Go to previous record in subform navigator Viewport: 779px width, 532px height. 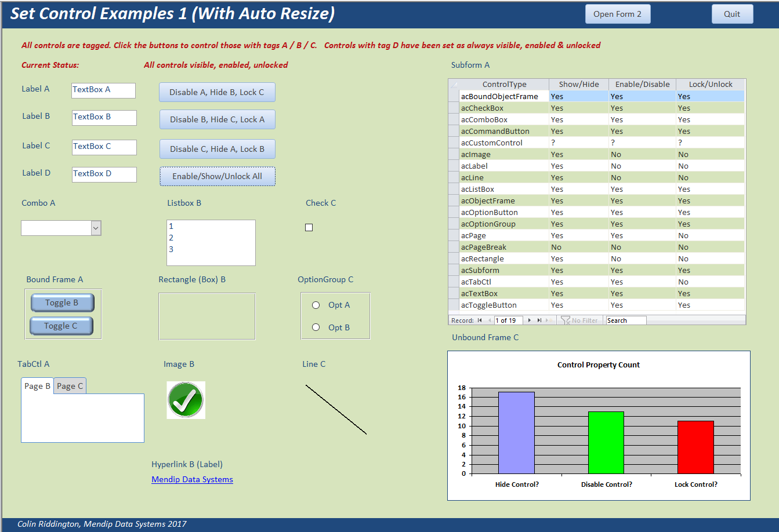point(489,320)
